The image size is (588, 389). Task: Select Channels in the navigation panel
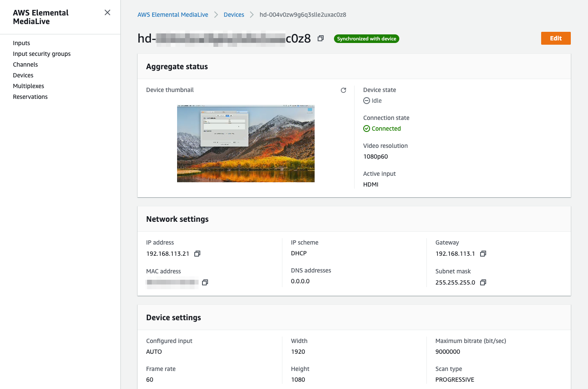[x=25, y=64]
